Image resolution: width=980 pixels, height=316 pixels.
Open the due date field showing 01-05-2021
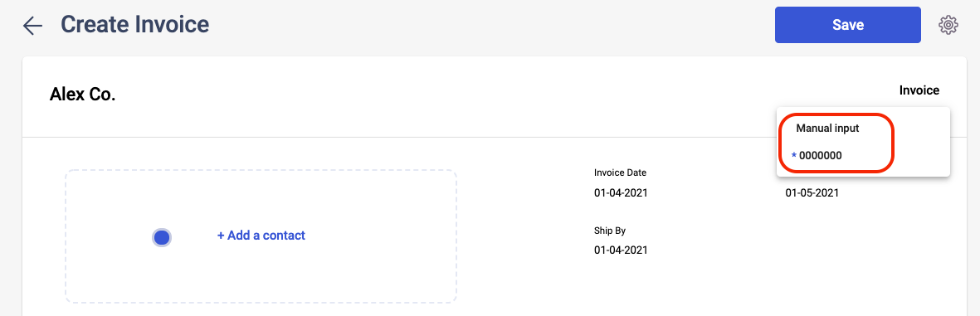812,193
